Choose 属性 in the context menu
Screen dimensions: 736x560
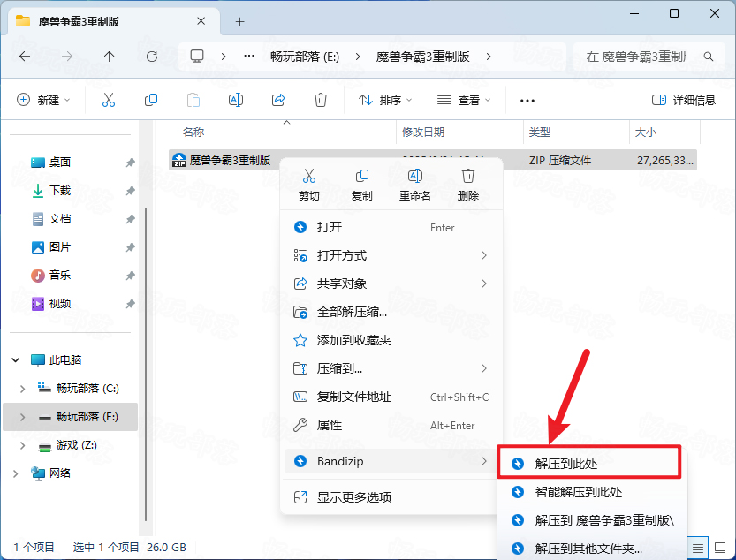click(391, 425)
